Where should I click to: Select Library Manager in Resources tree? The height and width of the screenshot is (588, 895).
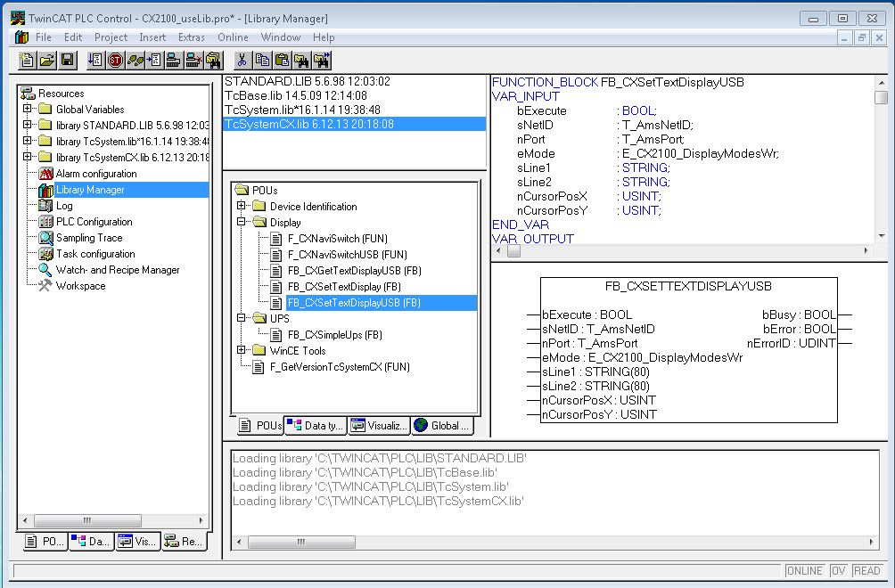[x=90, y=190]
